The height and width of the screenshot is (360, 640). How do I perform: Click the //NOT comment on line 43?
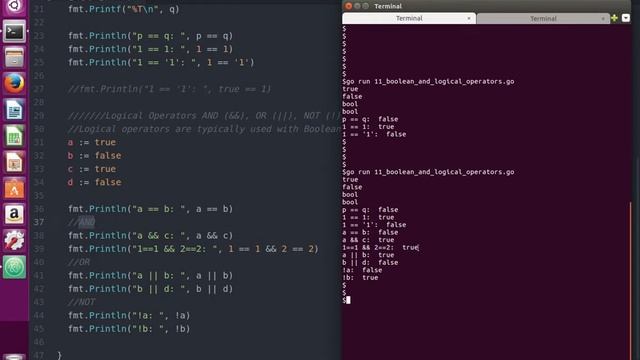(x=81, y=302)
